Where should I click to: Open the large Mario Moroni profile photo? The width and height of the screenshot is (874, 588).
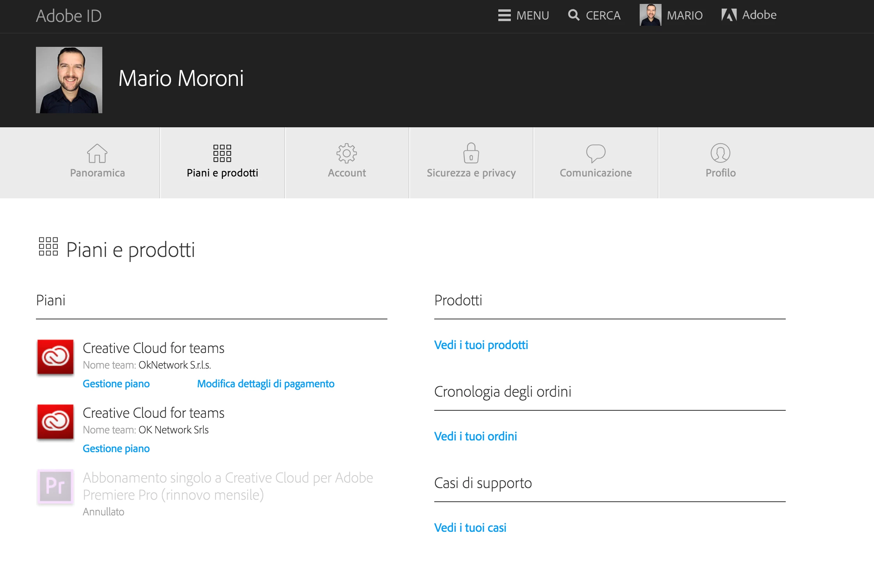[x=69, y=80]
